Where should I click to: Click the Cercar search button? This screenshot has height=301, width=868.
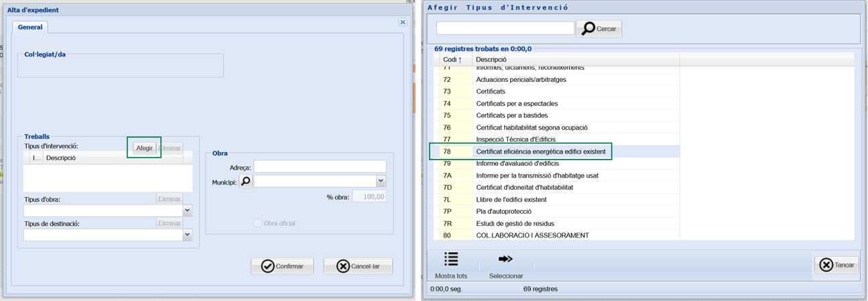click(599, 29)
